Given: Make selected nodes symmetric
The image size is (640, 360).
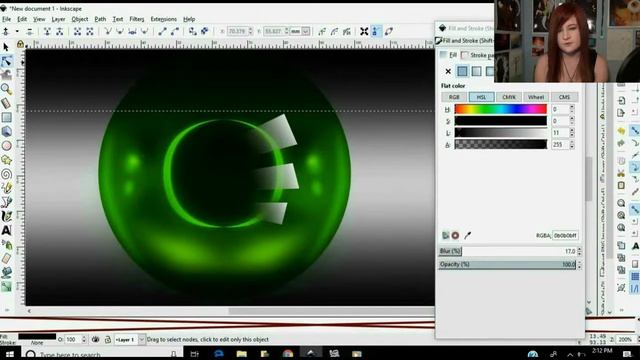Looking at the screenshot, I should [132, 31].
